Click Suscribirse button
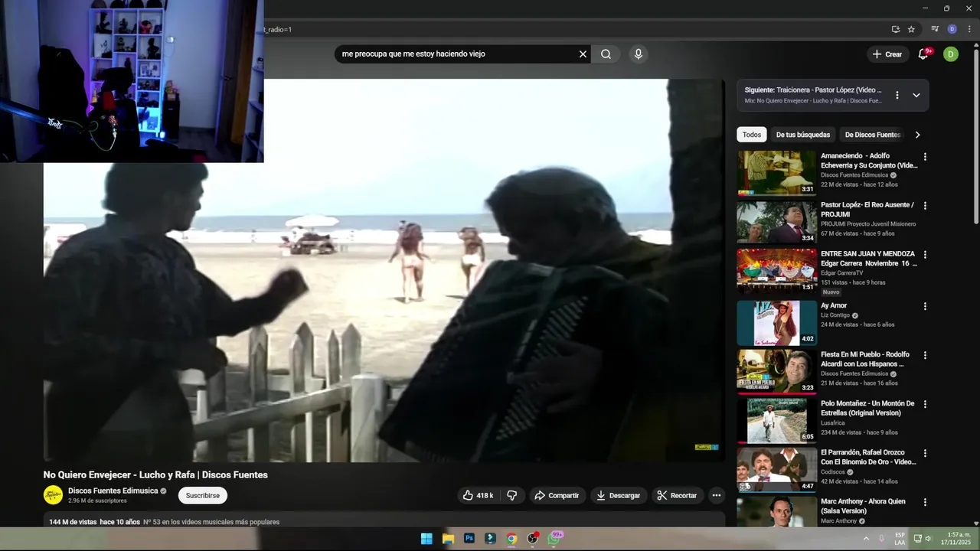 pyautogui.click(x=203, y=495)
